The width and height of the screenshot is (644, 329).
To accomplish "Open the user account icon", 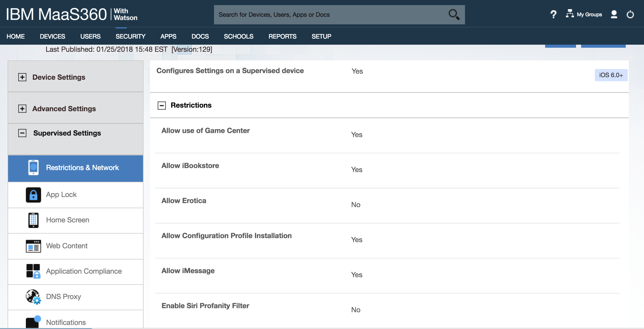I will [x=614, y=14].
